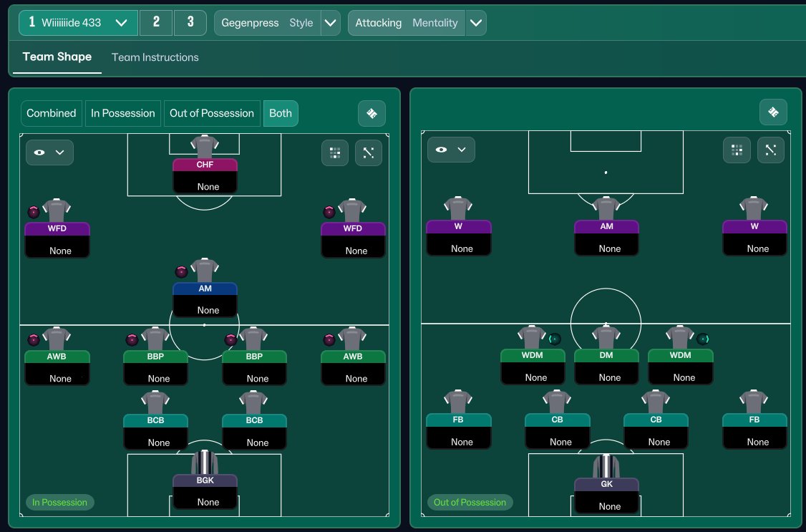The height and width of the screenshot is (532, 806).
Task: Switch to tactic slot 2
Action: (156, 23)
